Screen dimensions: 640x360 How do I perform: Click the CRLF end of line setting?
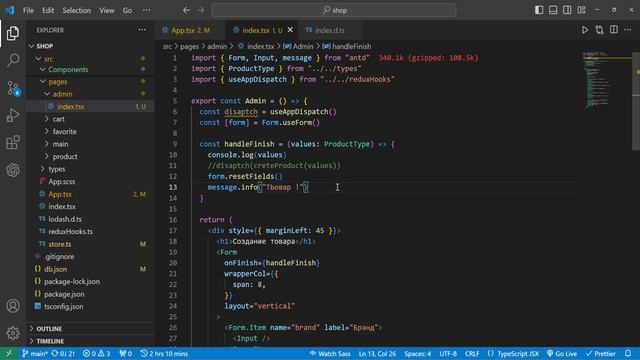pyautogui.click(x=472, y=353)
